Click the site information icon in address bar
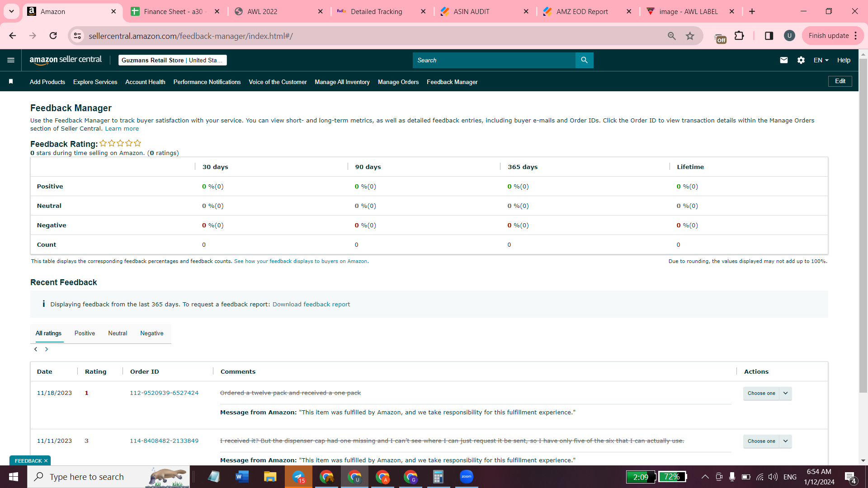Viewport: 868px width, 488px height. [x=78, y=36]
